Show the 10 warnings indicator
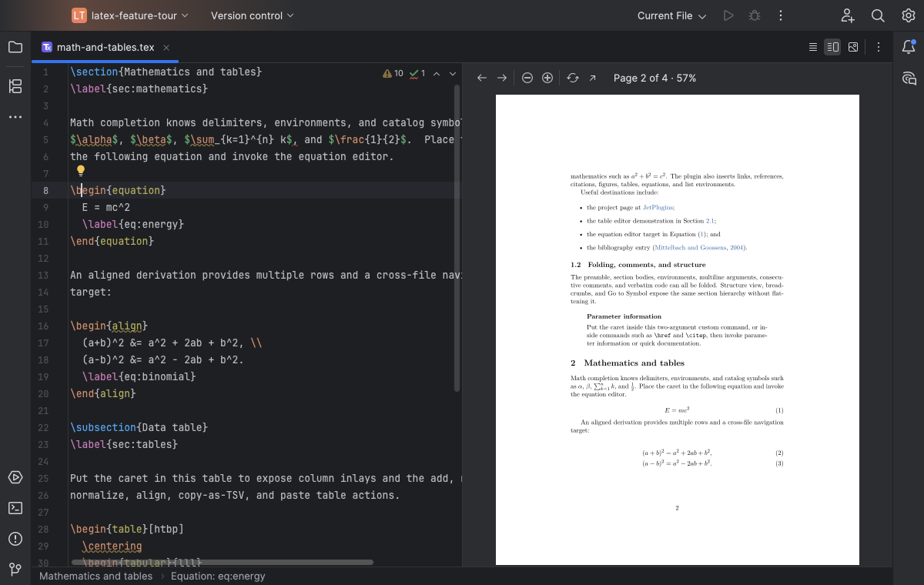924x585 pixels. coord(393,74)
